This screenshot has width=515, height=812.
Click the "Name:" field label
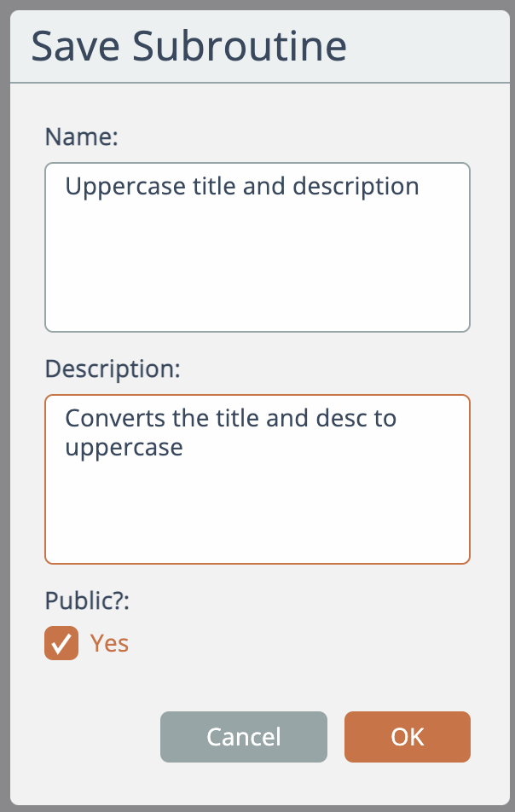[81, 136]
